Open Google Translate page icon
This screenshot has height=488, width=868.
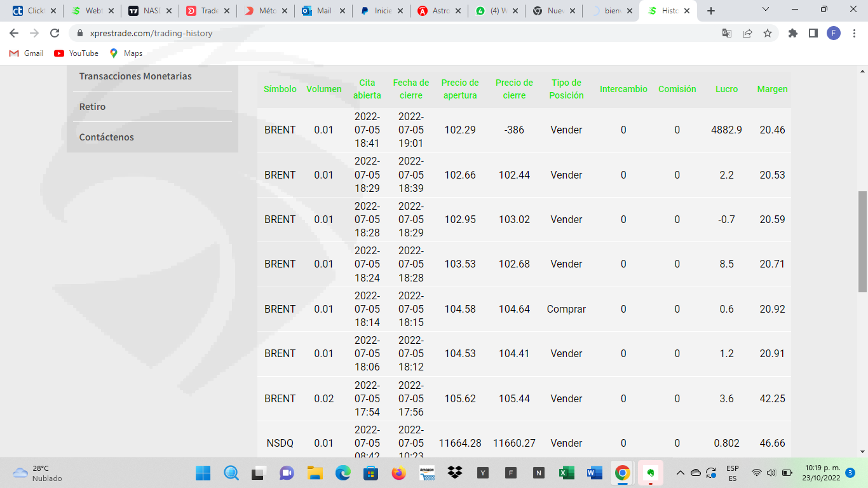tap(727, 33)
